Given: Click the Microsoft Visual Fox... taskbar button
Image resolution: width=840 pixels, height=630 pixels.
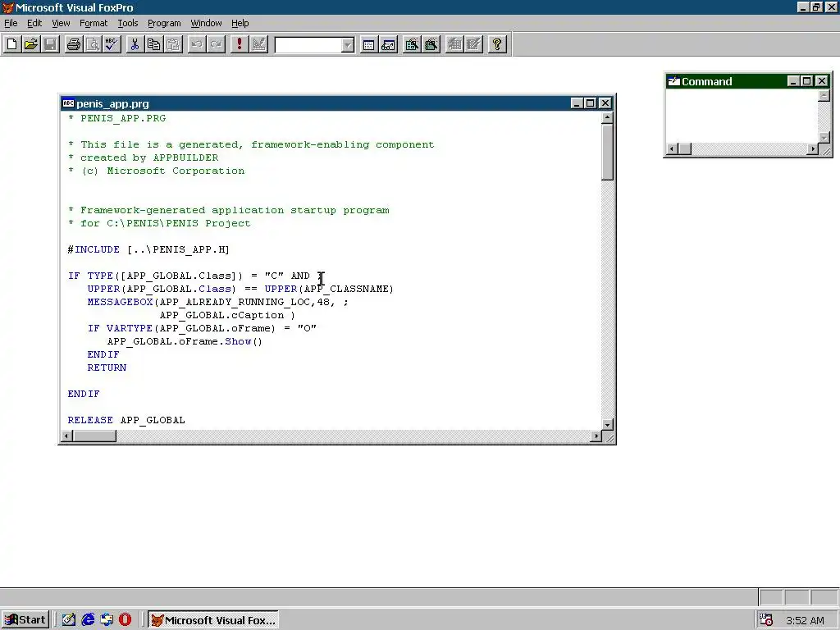Looking at the screenshot, I should pyautogui.click(x=213, y=620).
